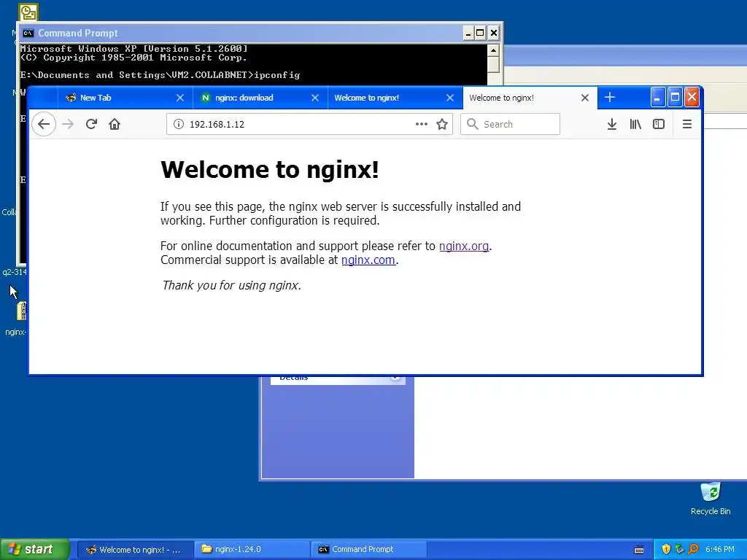This screenshot has width=747, height=560.
Task: Open the Firefox hamburger menu
Action: point(687,124)
